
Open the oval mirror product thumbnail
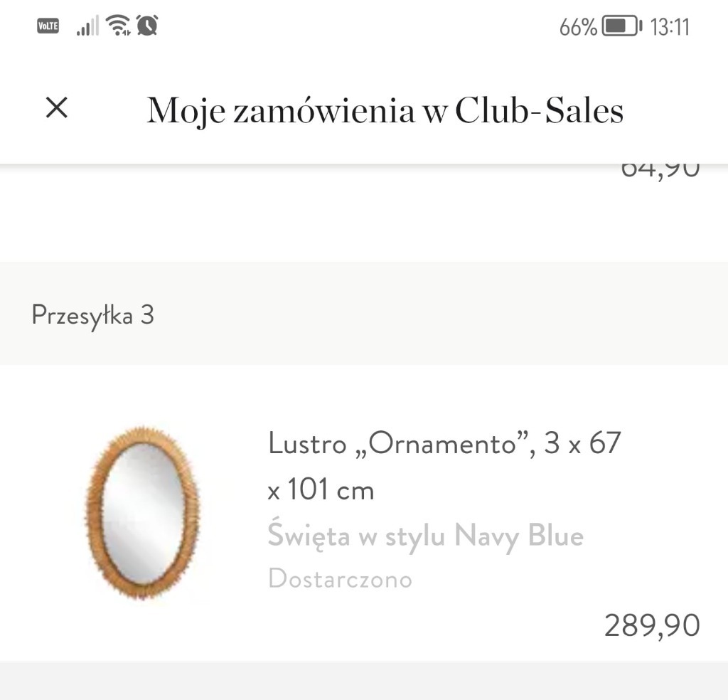coord(143,513)
